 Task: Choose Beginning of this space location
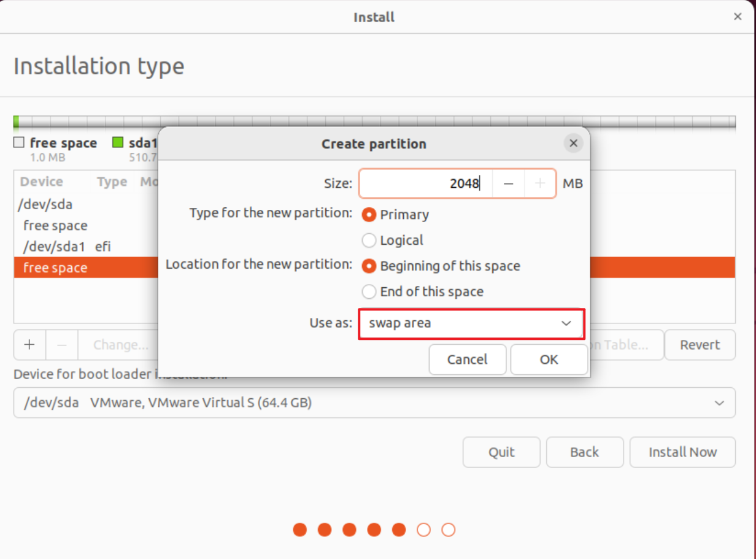pos(369,266)
